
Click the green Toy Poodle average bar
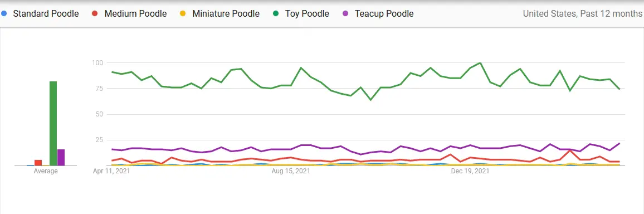(x=53, y=124)
